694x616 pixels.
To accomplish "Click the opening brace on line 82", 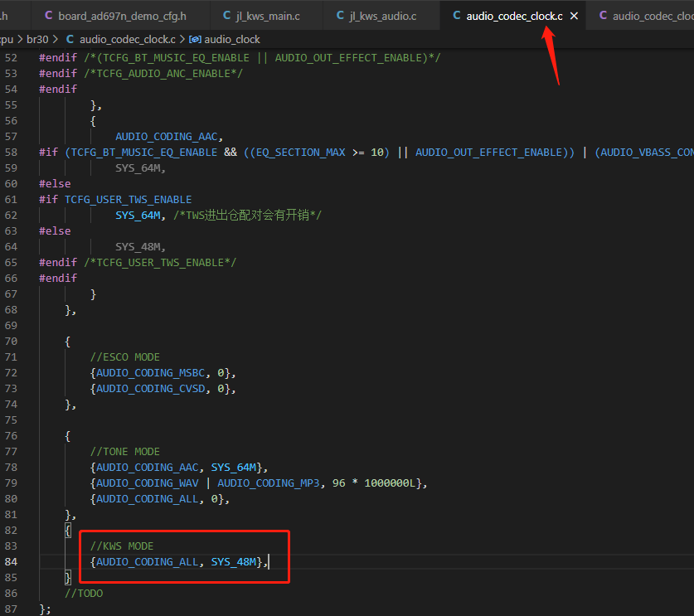I will (x=68, y=530).
